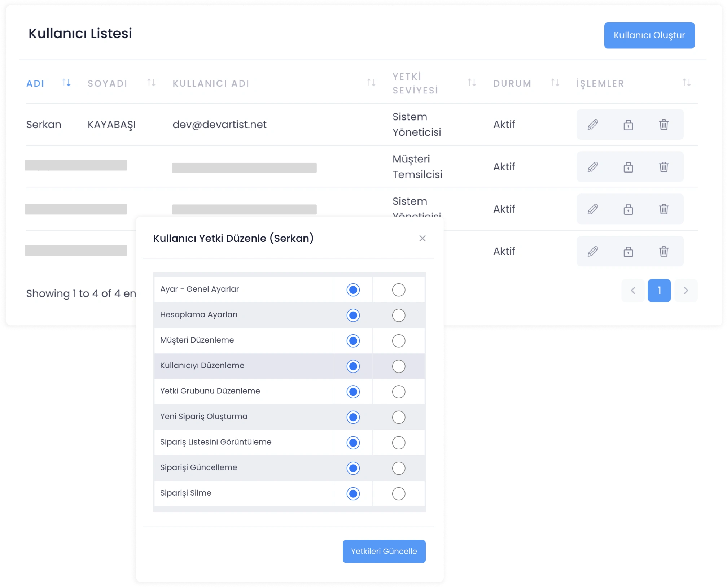
Task: Open permissions lock icon for Serkan row
Action: (x=628, y=125)
